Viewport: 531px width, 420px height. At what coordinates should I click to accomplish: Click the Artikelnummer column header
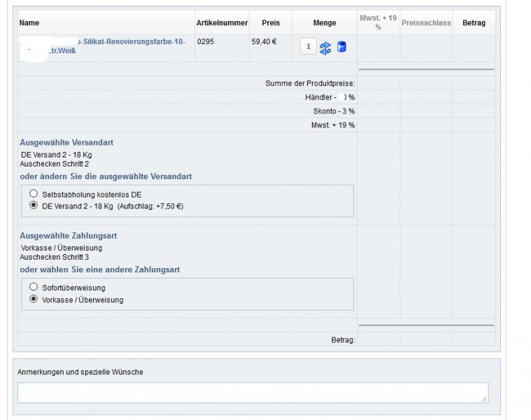click(x=222, y=23)
